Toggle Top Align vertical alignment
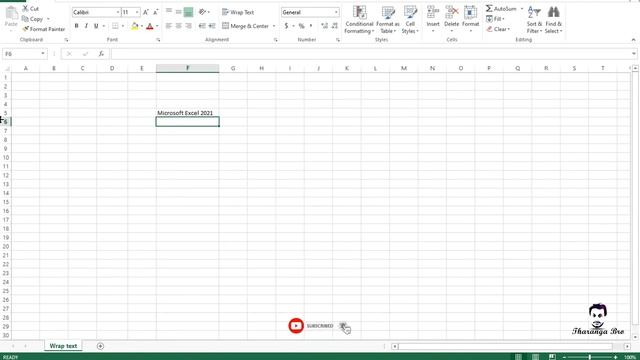This screenshot has height=360, width=640. pyautogui.click(x=169, y=12)
